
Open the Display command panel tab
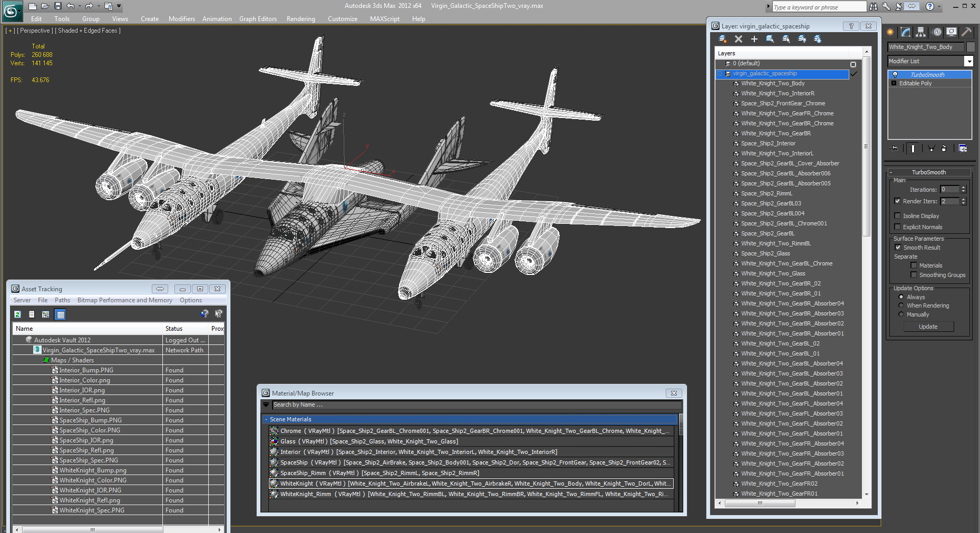click(952, 32)
